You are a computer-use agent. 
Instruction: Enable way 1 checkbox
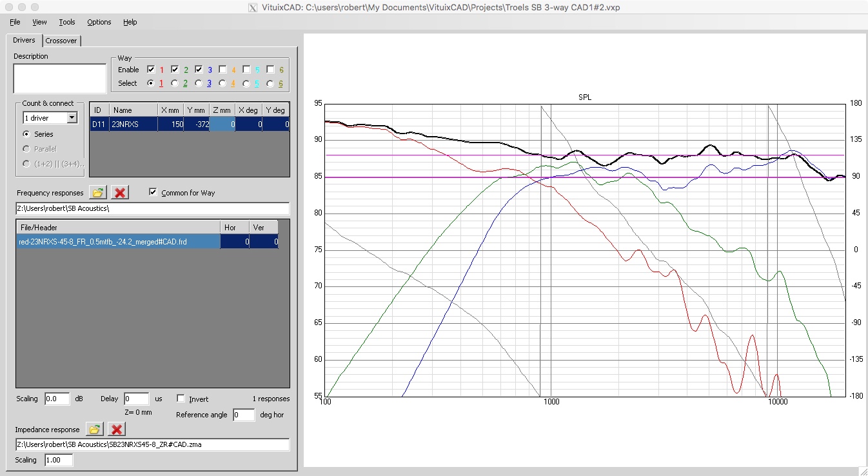(151, 69)
